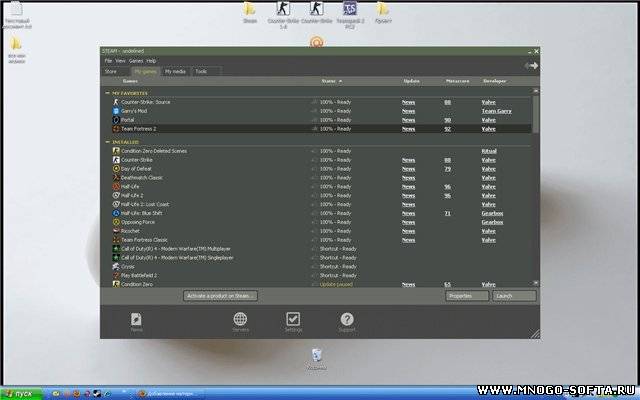This screenshot has width=640, height=400.
Task: Click the Half-Life 2 game icon
Action: coord(116,196)
